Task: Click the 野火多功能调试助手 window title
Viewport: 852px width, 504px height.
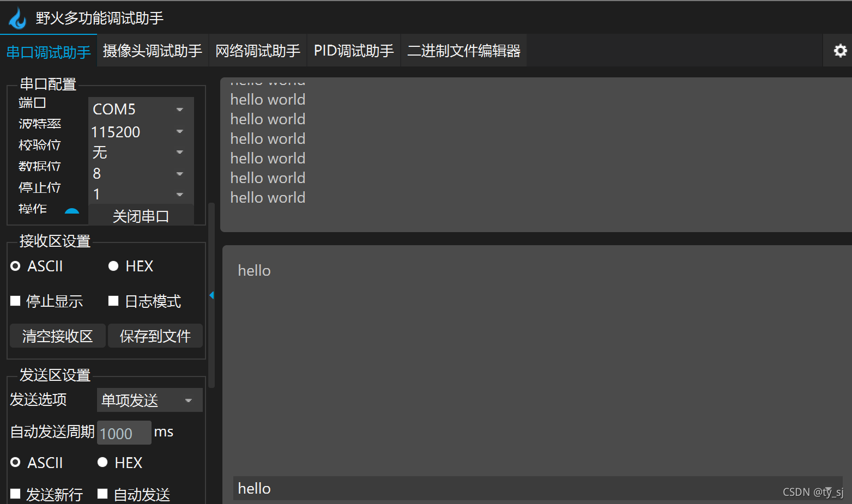Action: pos(100,18)
